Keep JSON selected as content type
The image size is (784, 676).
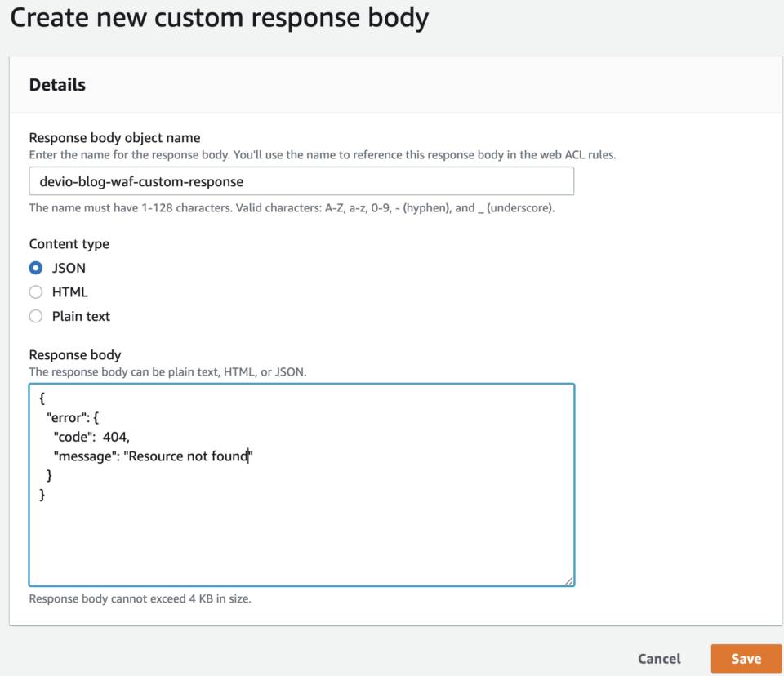click(35, 267)
